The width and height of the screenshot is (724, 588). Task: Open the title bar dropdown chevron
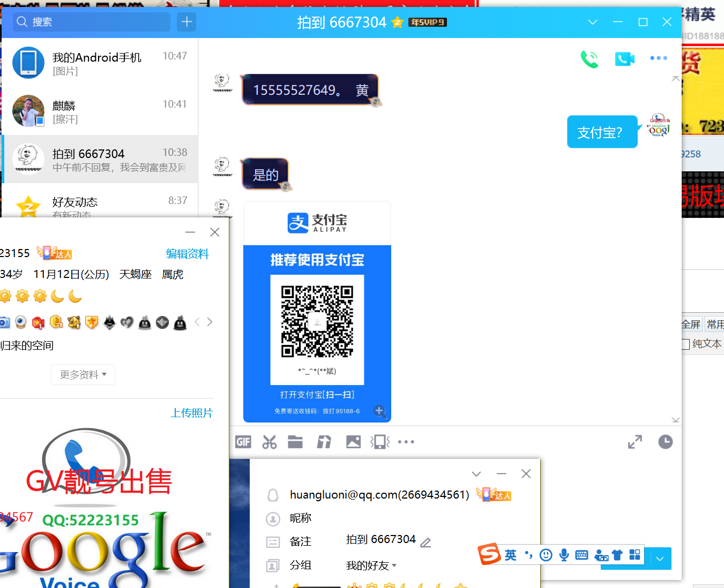coord(592,22)
